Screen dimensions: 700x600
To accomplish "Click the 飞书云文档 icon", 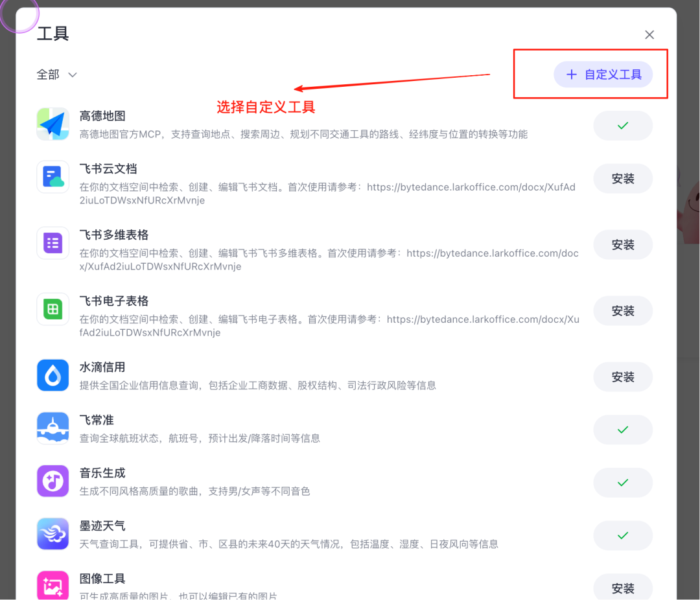I will 52,177.
